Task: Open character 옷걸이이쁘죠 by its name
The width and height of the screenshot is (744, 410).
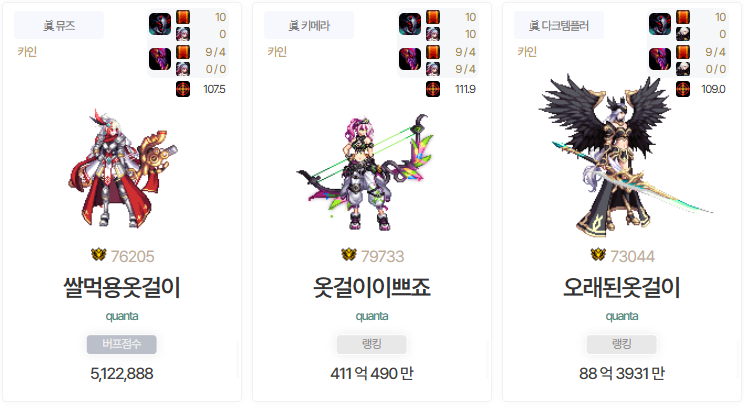Action: click(372, 287)
